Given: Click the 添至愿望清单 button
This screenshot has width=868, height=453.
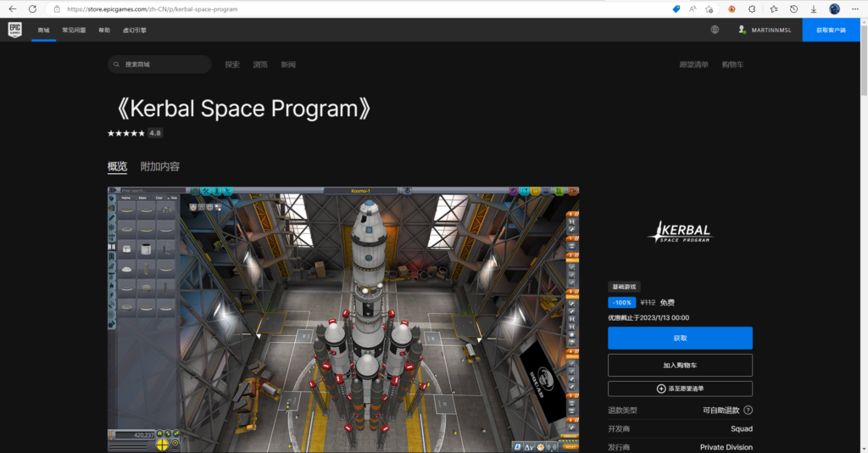Looking at the screenshot, I should (680, 389).
